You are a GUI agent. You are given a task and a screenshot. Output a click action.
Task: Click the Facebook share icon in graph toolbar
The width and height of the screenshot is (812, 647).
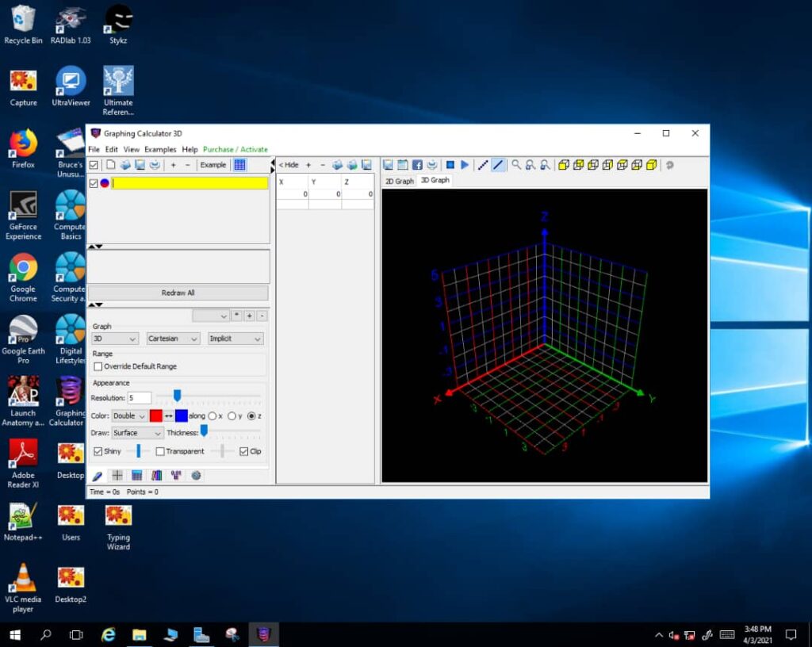417,165
